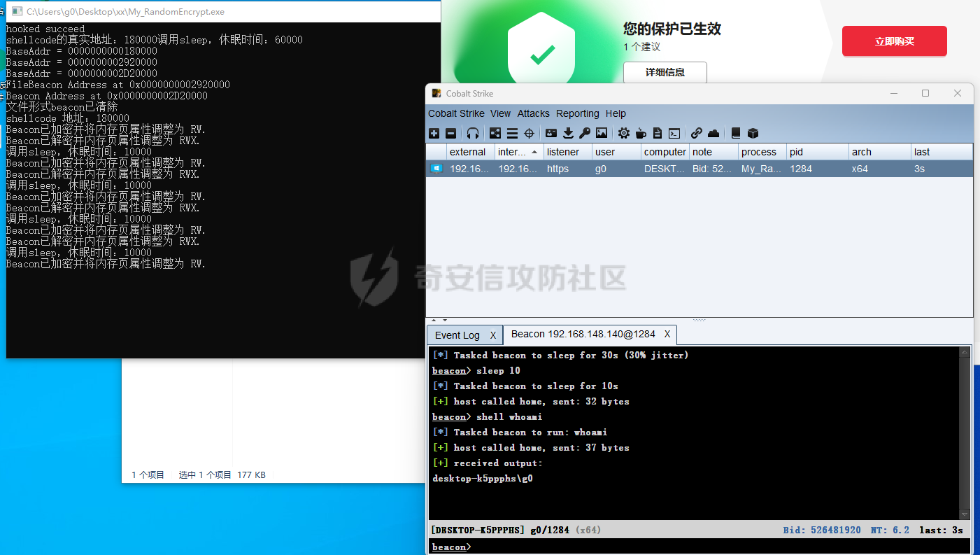Screen dimensions: 980x555
Task: Click the 详细信息 button
Action: [665, 72]
